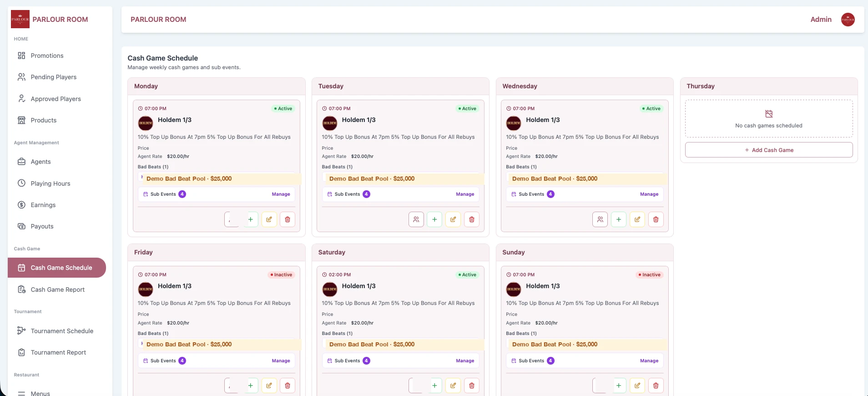Screen dimensions: 868x396
Task: Open the Admin profile avatar
Action: (848, 20)
